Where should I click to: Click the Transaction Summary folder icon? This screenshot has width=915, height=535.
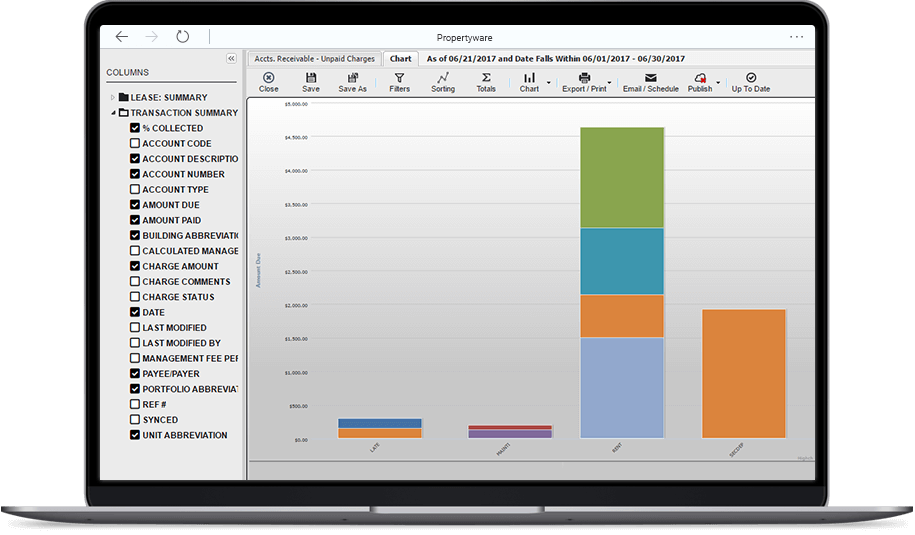[123, 113]
